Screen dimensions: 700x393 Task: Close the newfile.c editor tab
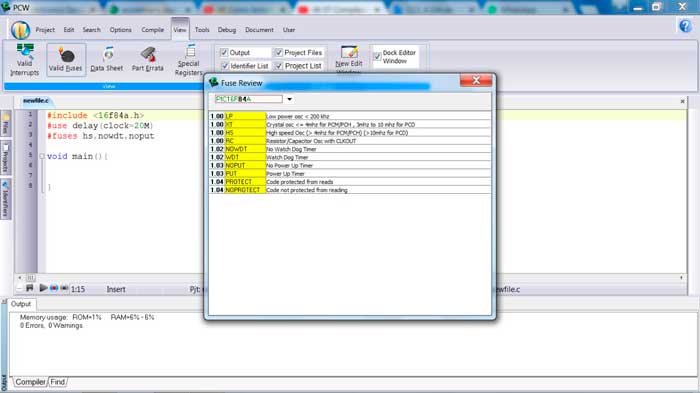[x=682, y=101]
